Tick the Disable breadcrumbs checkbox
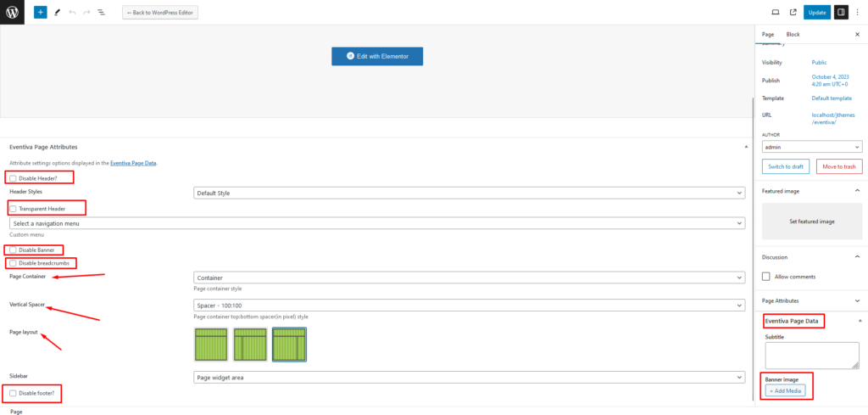 (x=13, y=263)
